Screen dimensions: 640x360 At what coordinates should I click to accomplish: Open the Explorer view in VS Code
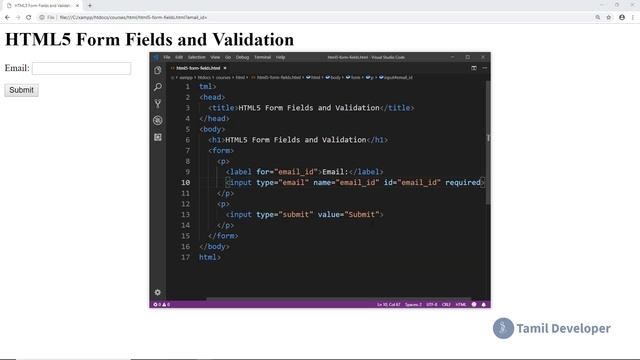[158, 70]
